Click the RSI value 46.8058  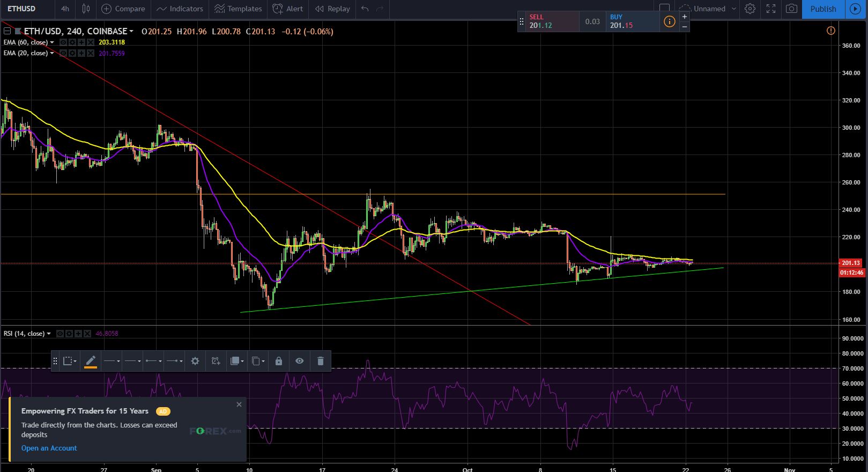(x=107, y=334)
